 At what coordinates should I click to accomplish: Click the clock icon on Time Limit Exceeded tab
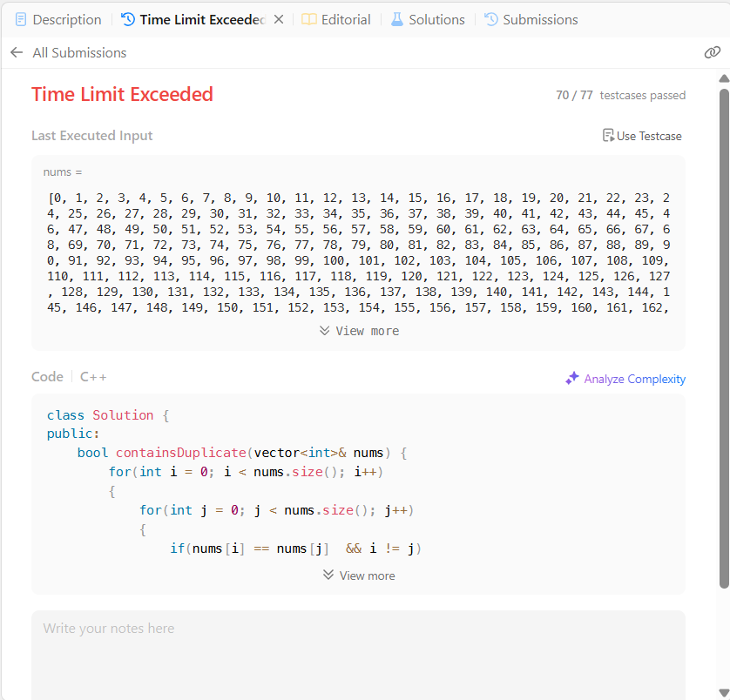128,19
